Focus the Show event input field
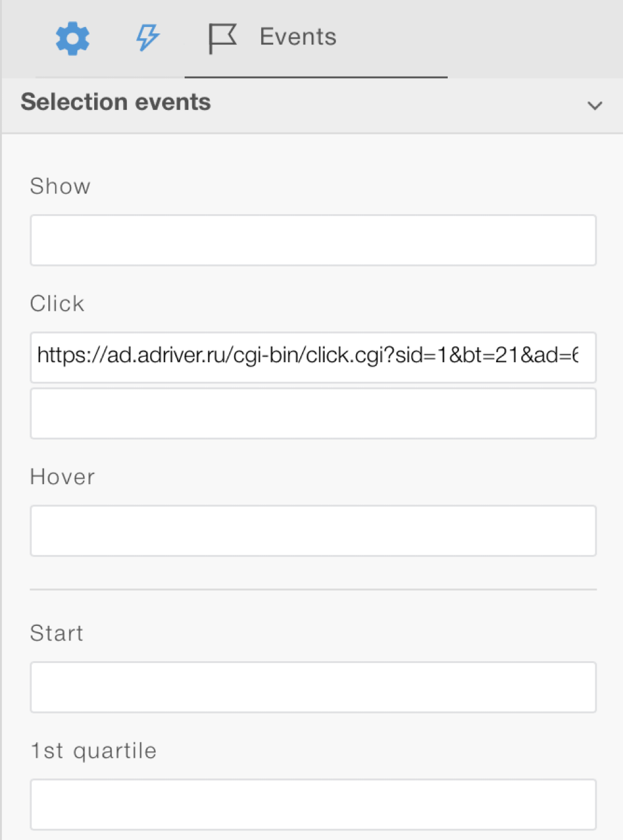The height and width of the screenshot is (840, 623). [313, 240]
